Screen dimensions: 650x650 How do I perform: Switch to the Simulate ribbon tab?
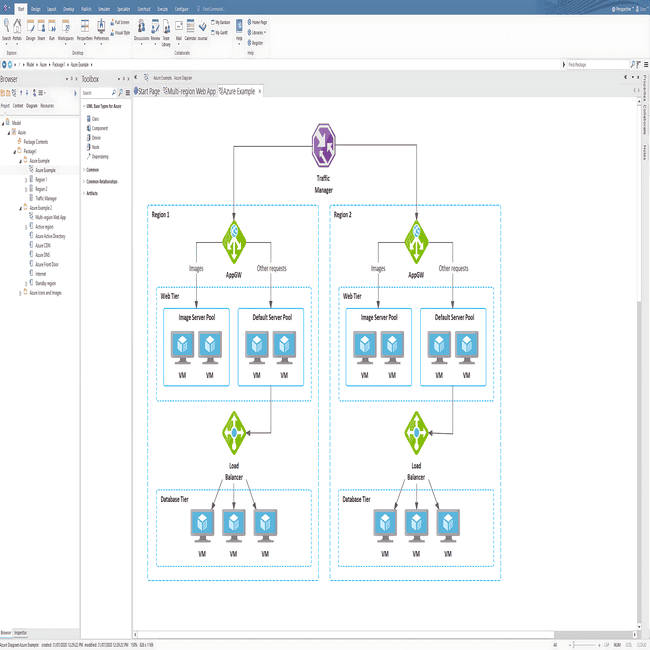pyautogui.click(x=104, y=9)
